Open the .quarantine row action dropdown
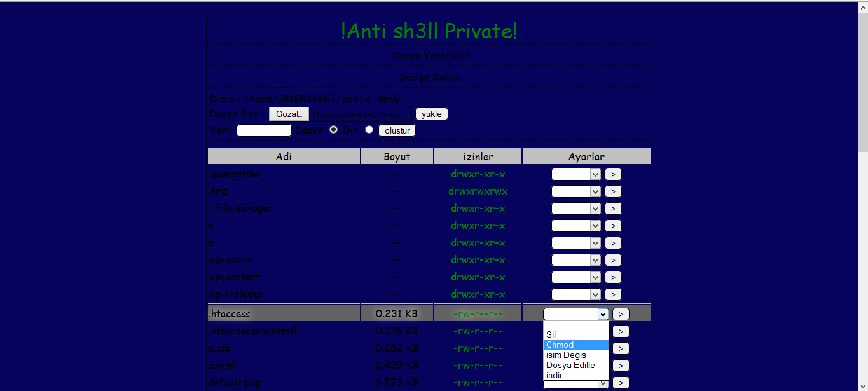The height and width of the screenshot is (391, 868). click(x=576, y=174)
